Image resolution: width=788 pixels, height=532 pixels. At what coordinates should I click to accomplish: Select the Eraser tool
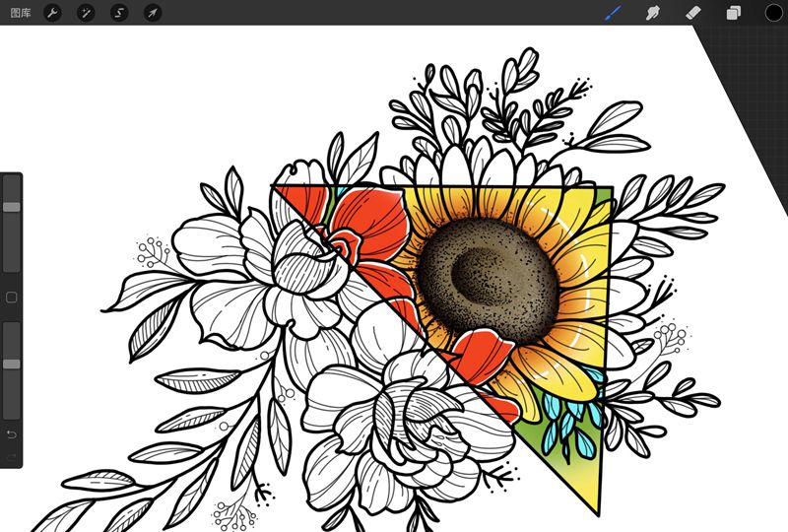tap(691, 13)
